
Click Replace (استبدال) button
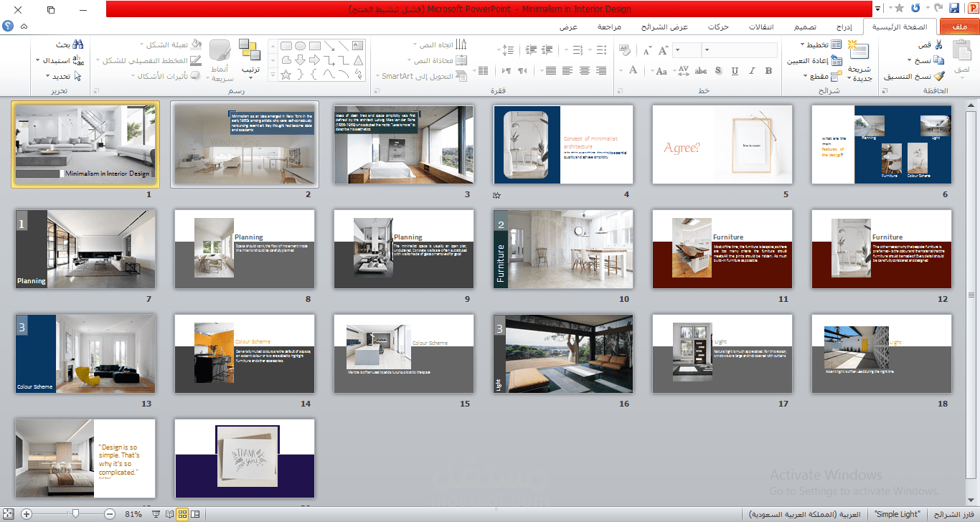click(x=60, y=60)
